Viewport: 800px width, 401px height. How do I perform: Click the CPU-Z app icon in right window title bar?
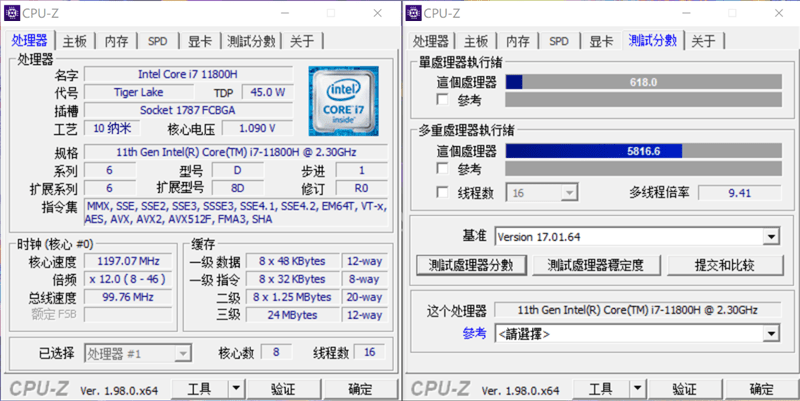414,13
